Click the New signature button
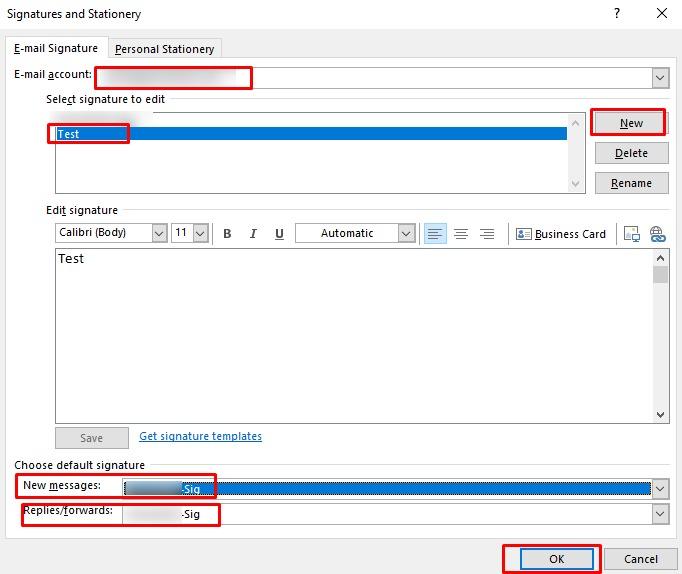Screen dimensions: 682x574 (x=631, y=123)
